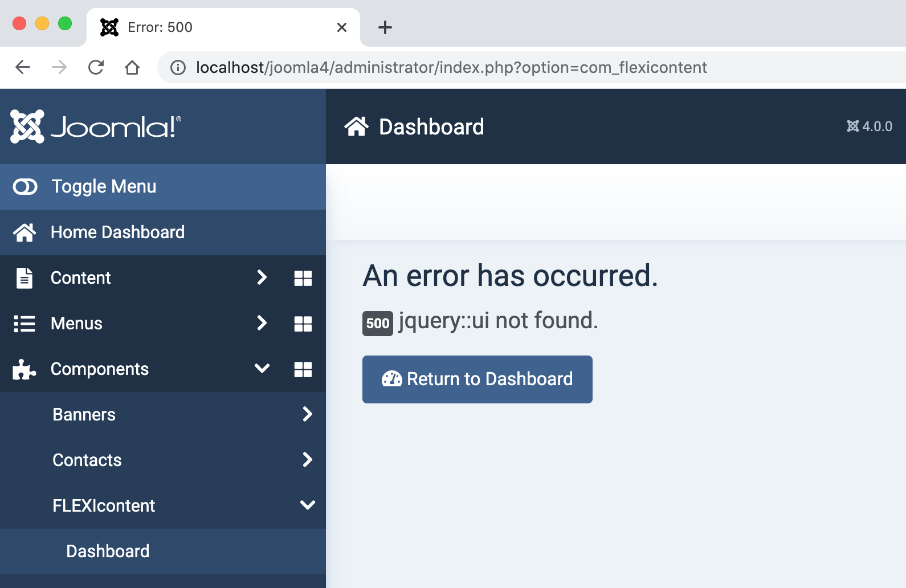Image resolution: width=906 pixels, height=588 pixels.
Task: Expand the Menus menu chevron
Action: pyautogui.click(x=262, y=323)
